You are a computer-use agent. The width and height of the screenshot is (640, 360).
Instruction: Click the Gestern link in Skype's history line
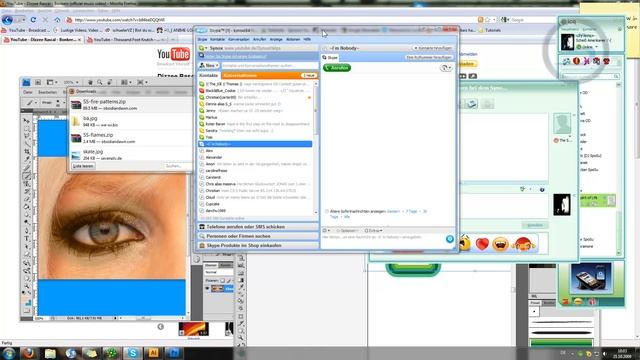coord(393,211)
